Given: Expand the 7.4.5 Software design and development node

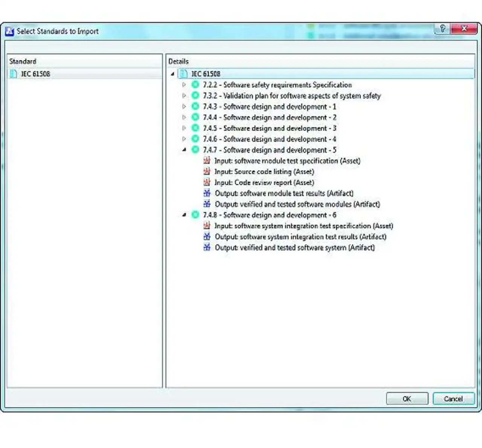Looking at the screenshot, I should coord(184,128).
